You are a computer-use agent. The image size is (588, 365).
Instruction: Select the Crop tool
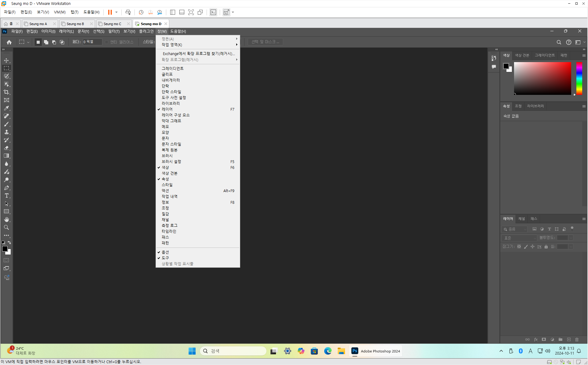pos(6,92)
